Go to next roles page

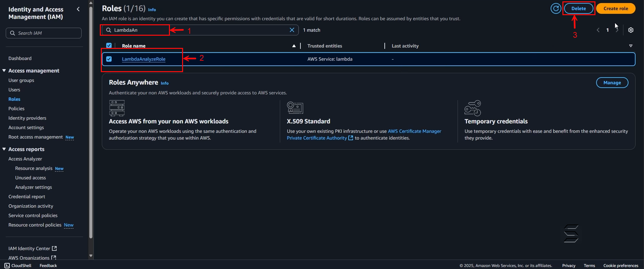tap(617, 30)
